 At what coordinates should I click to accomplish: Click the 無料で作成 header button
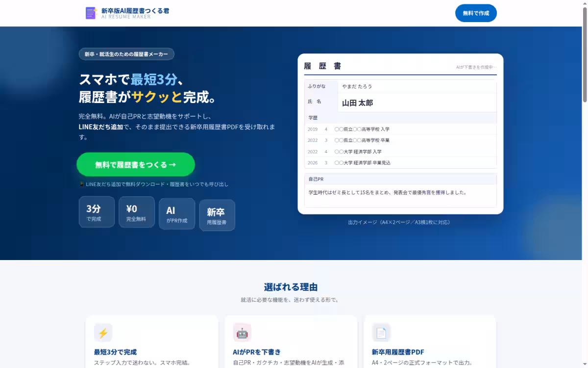[476, 13]
